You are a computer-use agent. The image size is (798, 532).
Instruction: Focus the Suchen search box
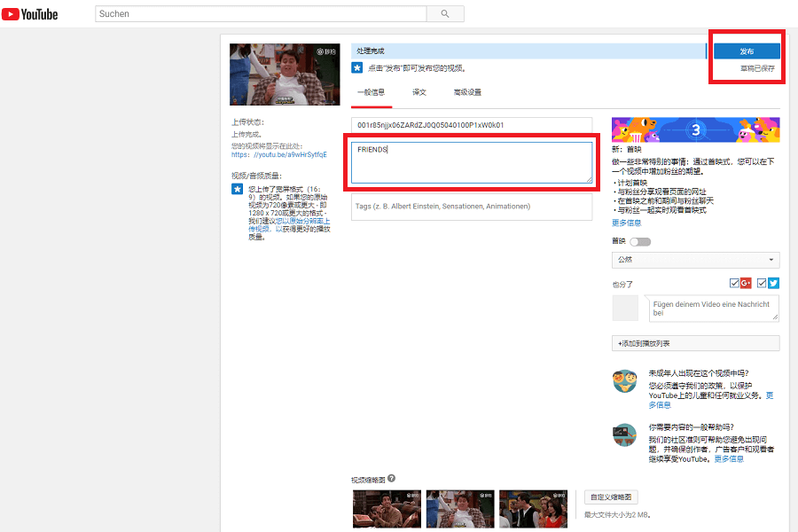tap(261, 14)
